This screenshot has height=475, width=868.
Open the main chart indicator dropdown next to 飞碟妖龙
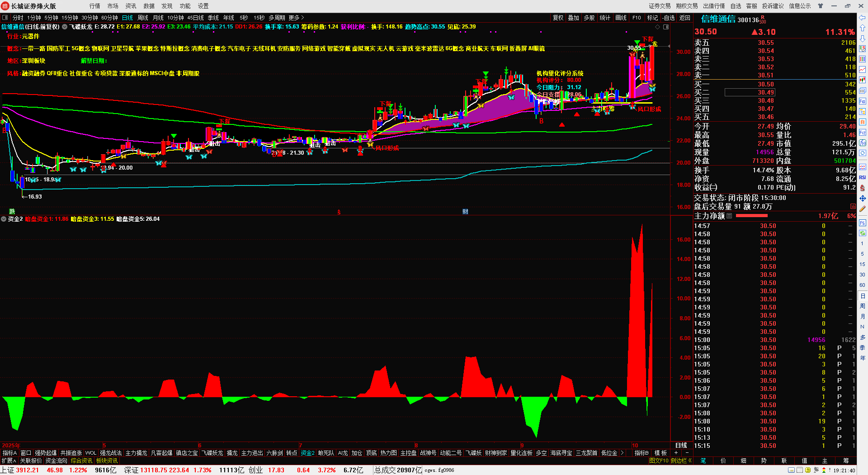pos(65,27)
